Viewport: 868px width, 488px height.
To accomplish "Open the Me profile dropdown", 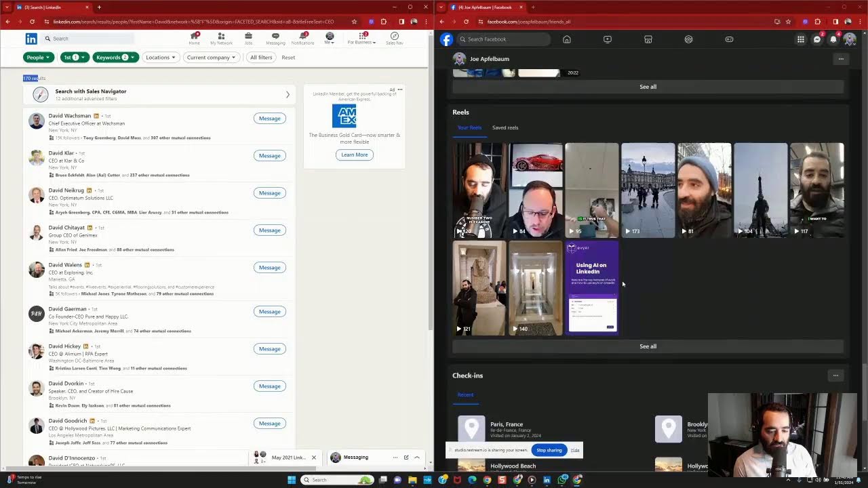I will tap(330, 38).
